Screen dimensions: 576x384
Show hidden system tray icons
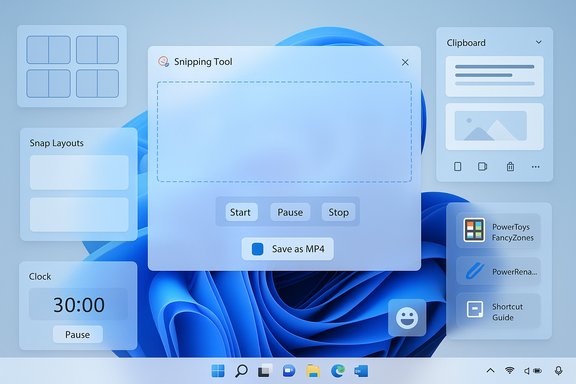(490, 370)
